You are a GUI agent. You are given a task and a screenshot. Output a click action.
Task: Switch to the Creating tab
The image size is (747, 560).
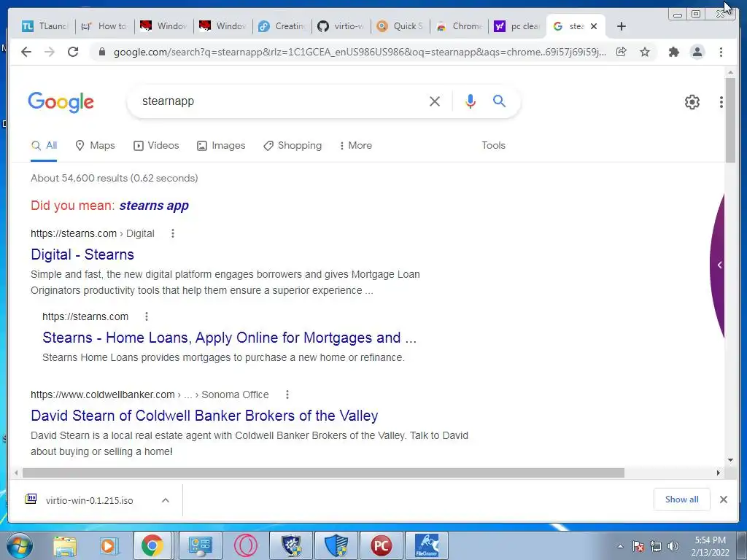[282, 26]
